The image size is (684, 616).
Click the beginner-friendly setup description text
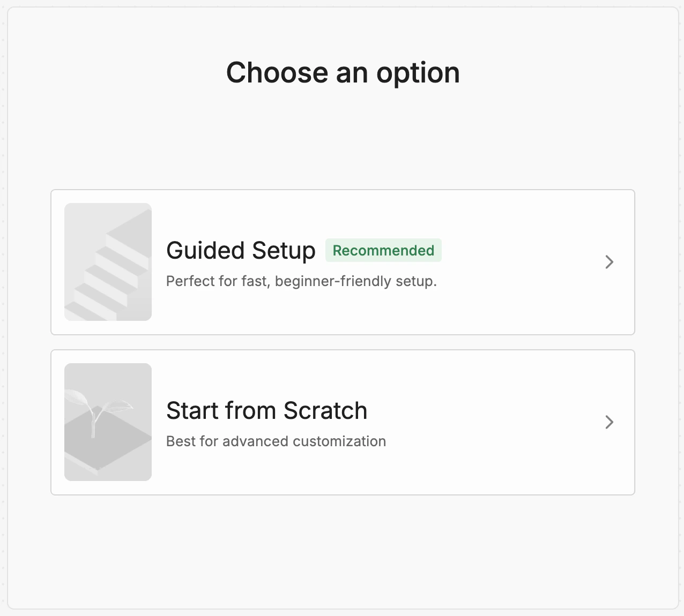[x=301, y=281]
